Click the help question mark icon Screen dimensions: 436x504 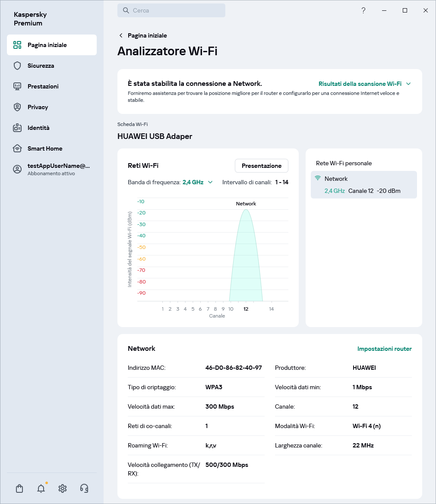click(363, 11)
